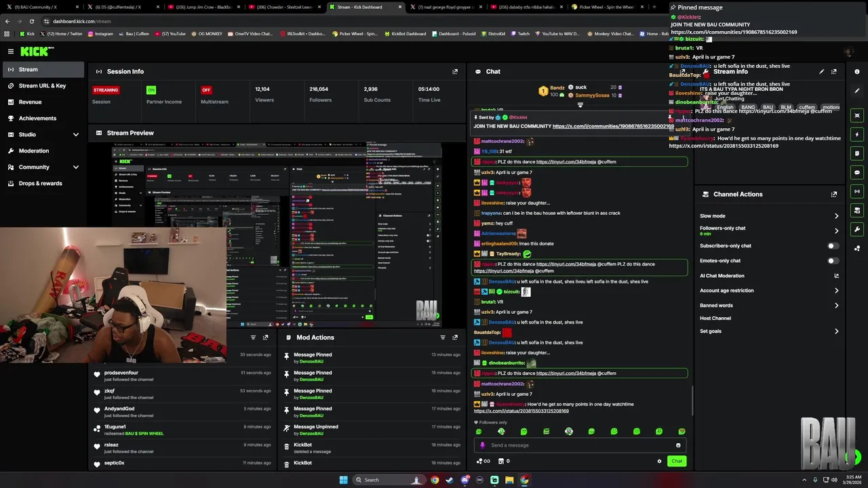
Task: Edit stream info with the pencil icon
Action: 822,71
